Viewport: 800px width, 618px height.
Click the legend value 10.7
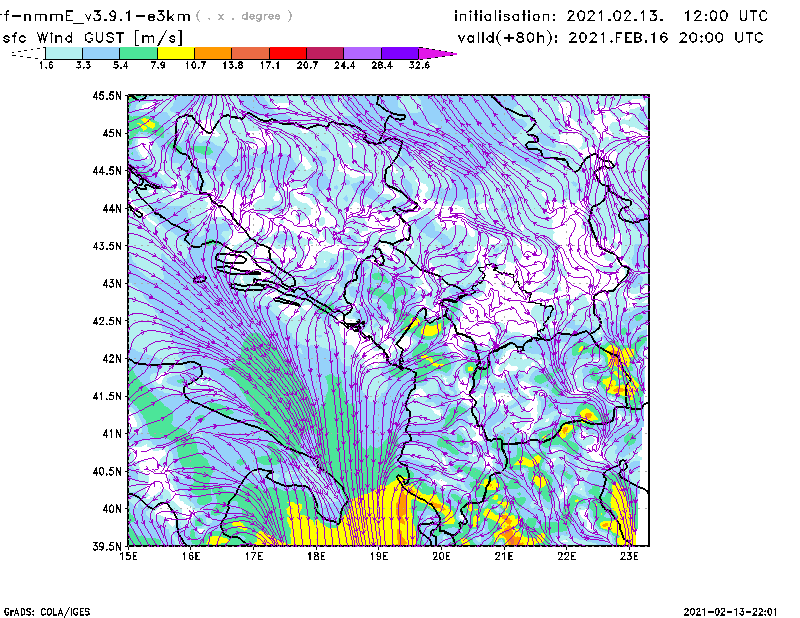click(x=195, y=65)
